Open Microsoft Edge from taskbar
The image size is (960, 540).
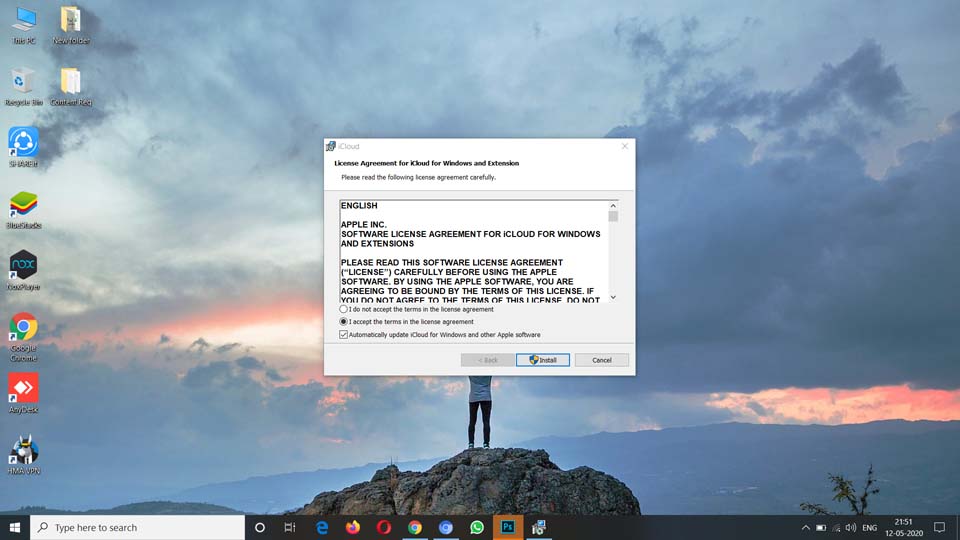[321, 527]
